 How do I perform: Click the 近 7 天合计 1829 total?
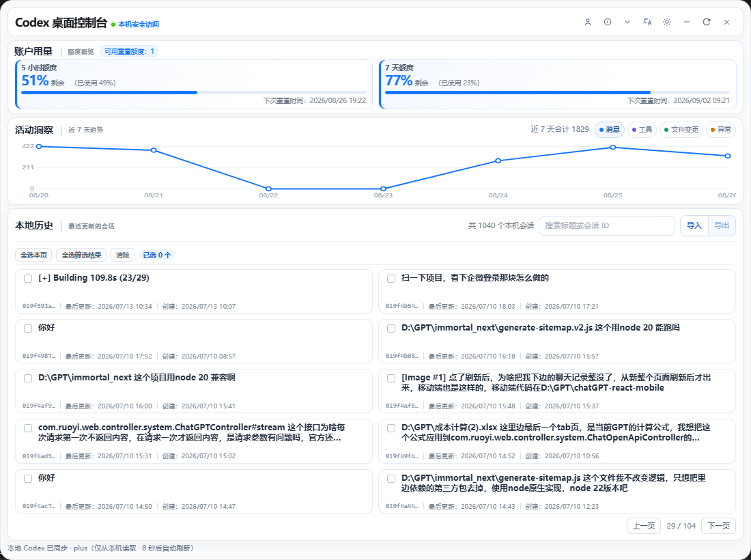point(559,129)
